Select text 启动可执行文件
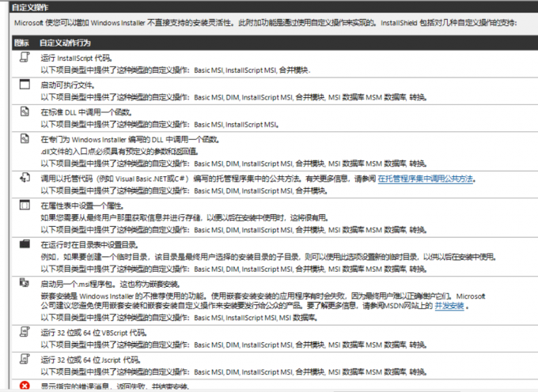538x392 pixels. (67, 85)
